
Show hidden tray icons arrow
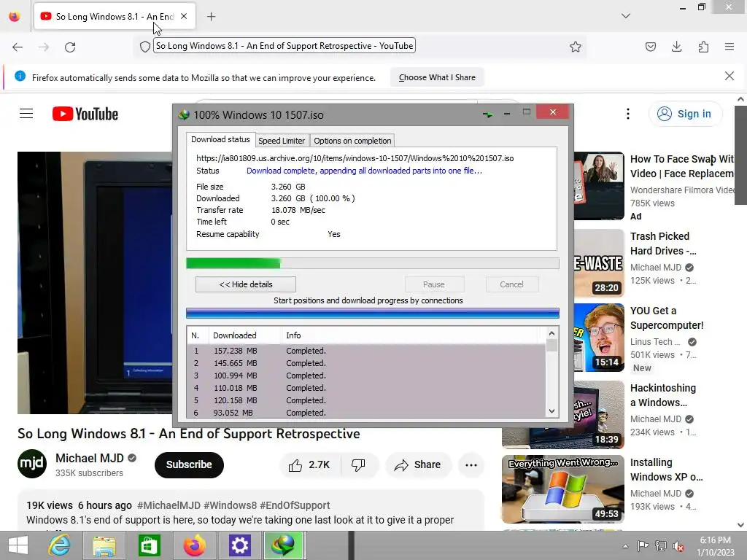625,546
